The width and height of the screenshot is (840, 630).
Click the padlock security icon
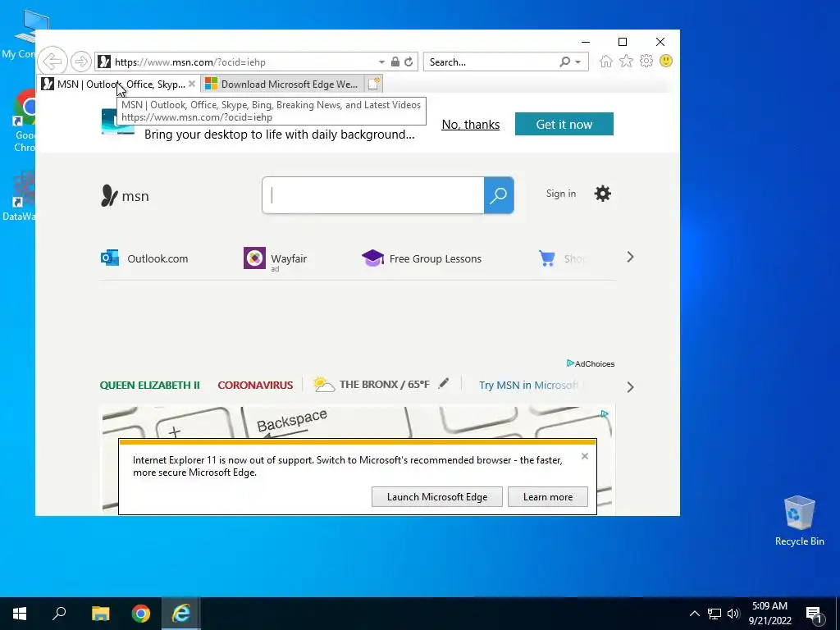(395, 62)
